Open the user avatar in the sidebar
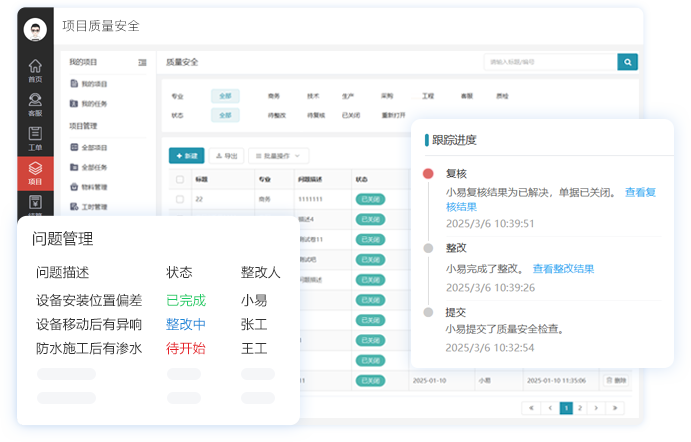The image size is (691, 442). pyautogui.click(x=35, y=30)
